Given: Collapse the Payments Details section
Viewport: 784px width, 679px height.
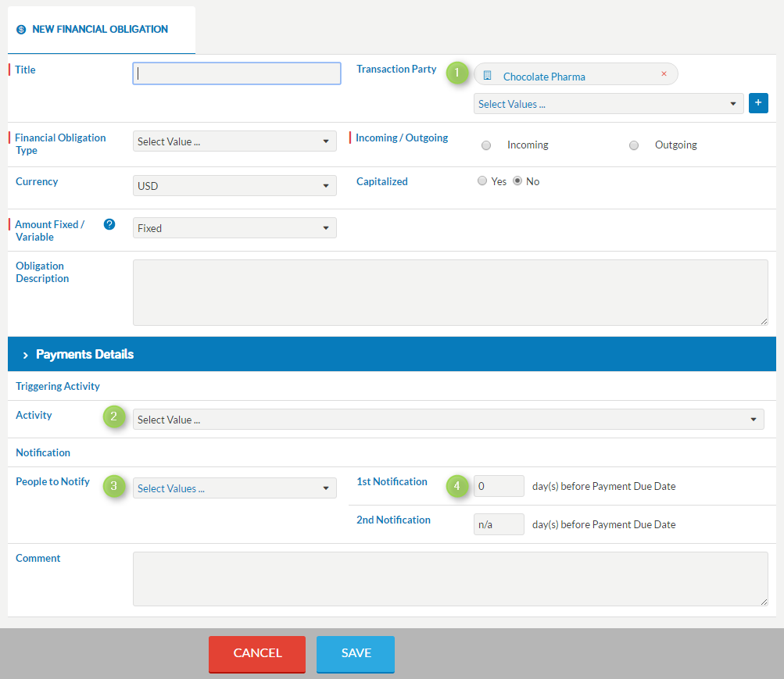Looking at the screenshot, I should (x=392, y=354).
